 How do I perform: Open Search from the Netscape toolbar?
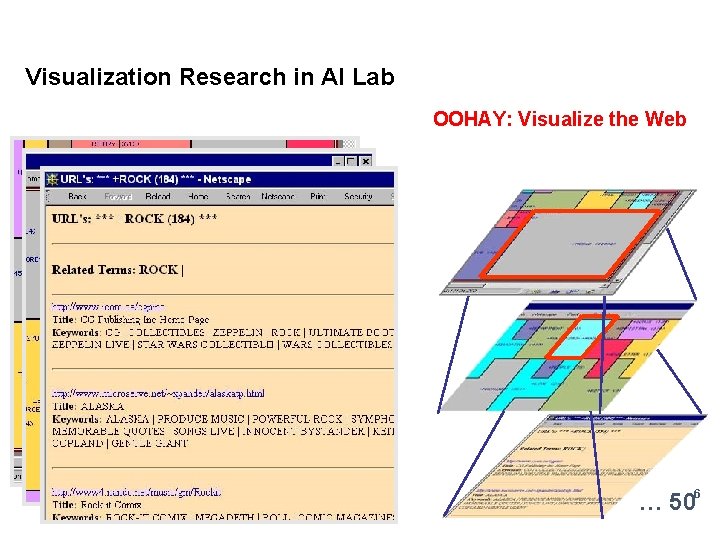click(238, 197)
